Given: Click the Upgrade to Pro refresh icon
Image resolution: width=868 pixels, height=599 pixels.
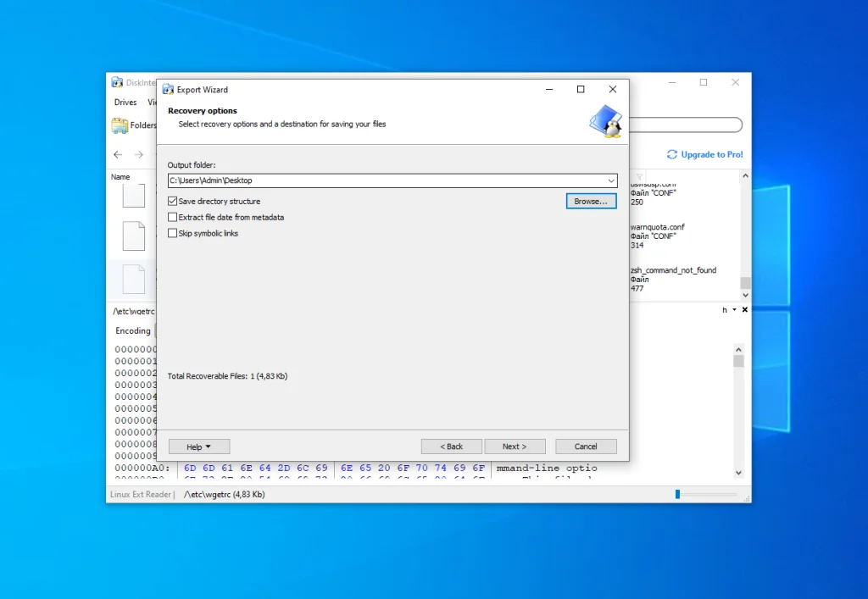Looking at the screenshot, I should 672,155.
